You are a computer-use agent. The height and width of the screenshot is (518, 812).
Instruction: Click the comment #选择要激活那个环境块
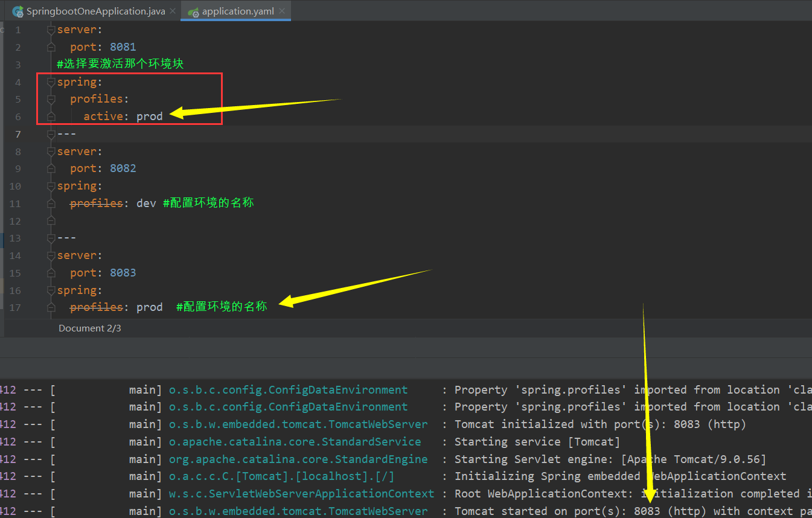(x=120, y=64)
